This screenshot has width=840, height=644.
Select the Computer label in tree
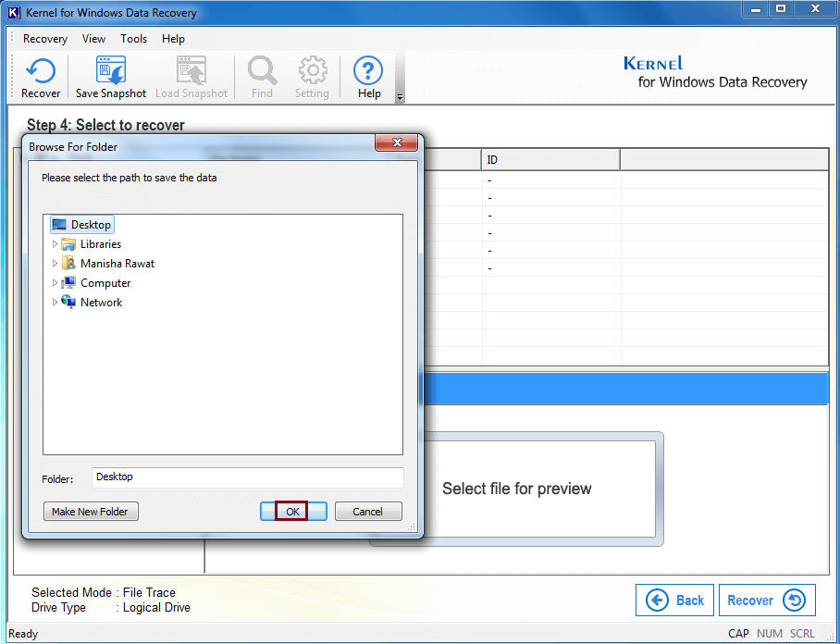tap(105, 283)
